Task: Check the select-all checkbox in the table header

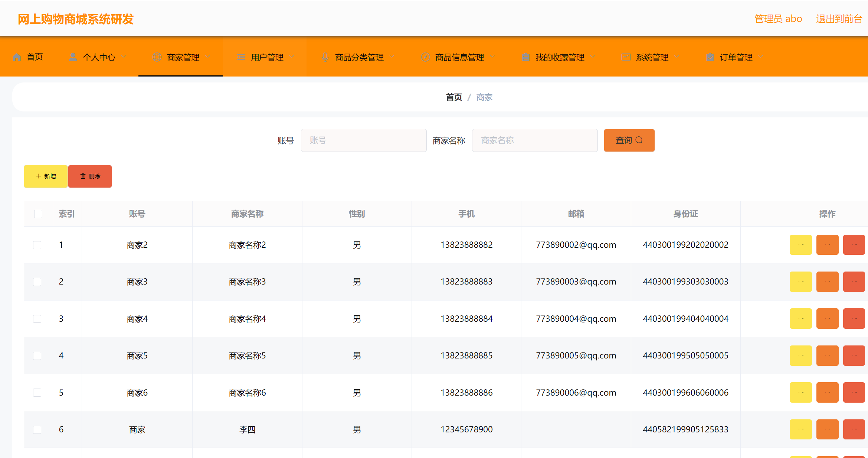Action: pyautogui.click(x=38, y=214)
